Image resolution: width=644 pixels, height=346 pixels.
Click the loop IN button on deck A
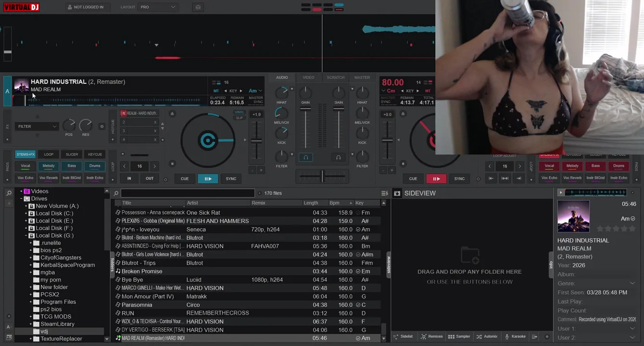[129, 178]
